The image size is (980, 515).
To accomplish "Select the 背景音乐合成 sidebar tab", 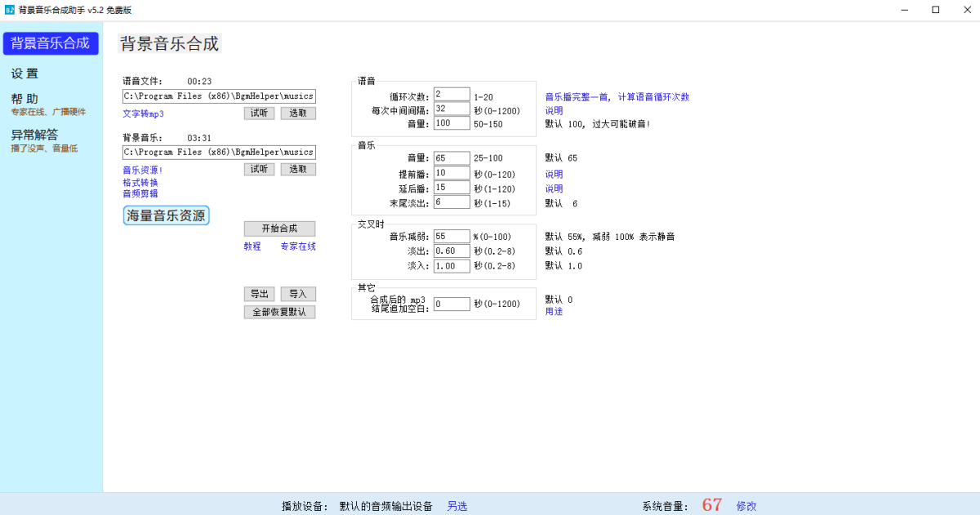I will coord(51,42).
